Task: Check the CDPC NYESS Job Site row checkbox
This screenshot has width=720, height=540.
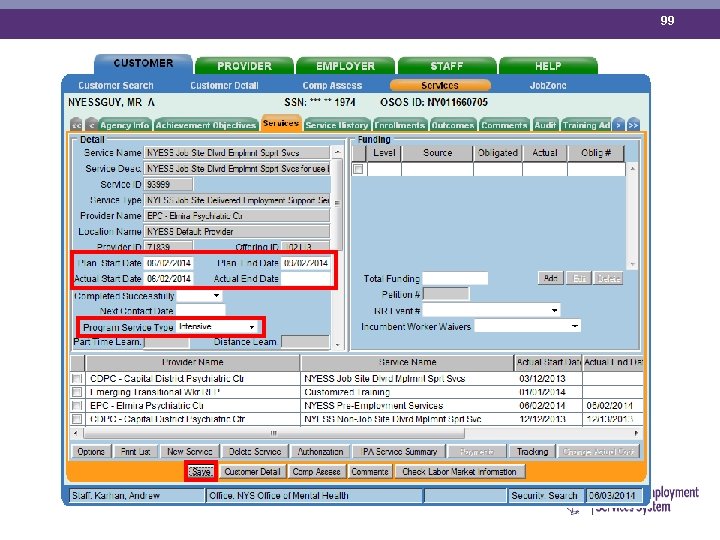Action: point(77,379)
